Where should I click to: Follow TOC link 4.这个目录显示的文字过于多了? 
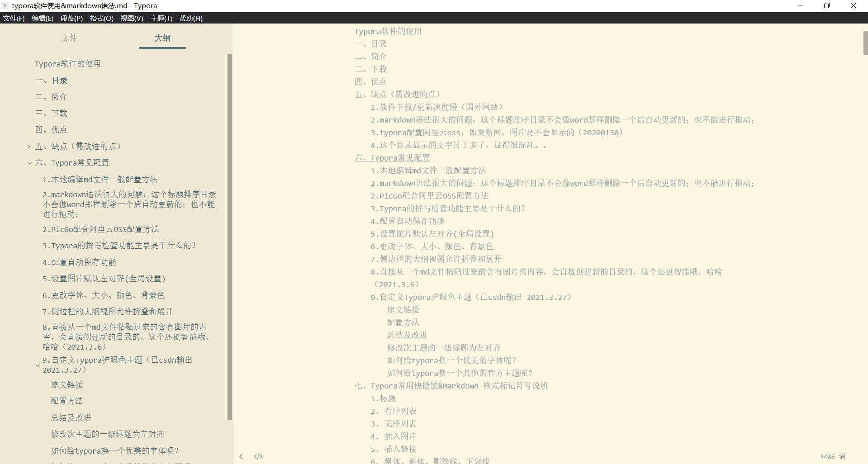(x=459, y=145)
